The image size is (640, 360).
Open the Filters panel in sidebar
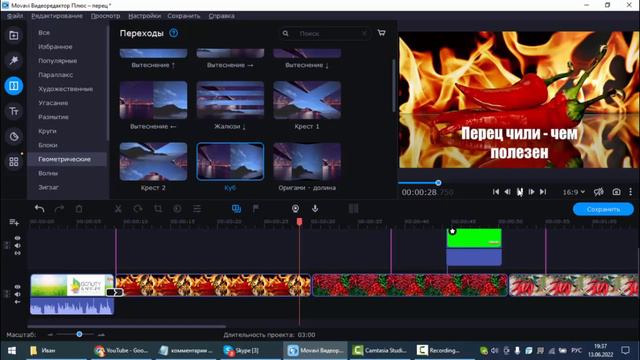click(x=13, y=60)
